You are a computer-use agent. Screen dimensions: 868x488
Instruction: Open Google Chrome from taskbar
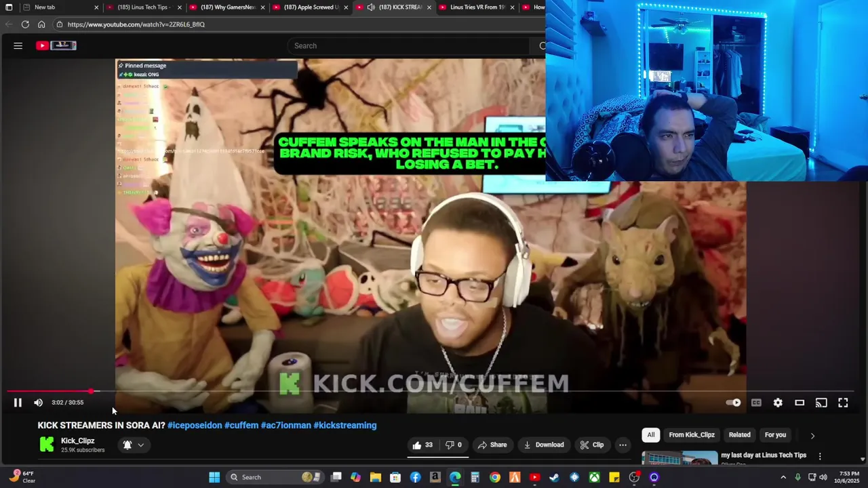click(x=495, y=477)
